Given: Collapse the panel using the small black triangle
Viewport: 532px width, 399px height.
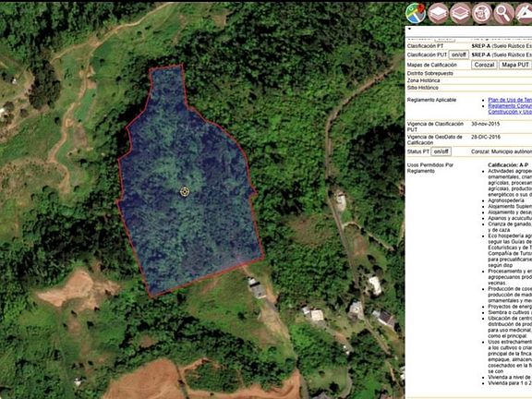Looking at the screenshot, I should tap(409, 29).
